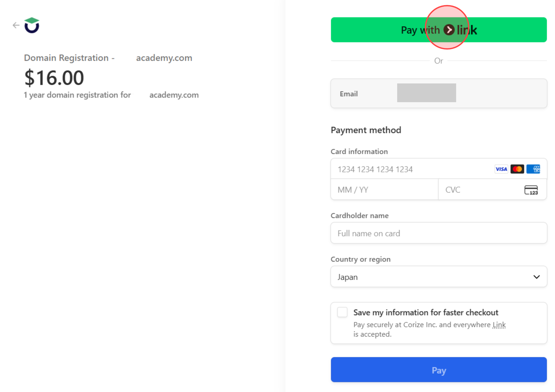Screen dimensions: 555x392
Task: Enable Save my information checkbox
Action: tap(342, 312)
